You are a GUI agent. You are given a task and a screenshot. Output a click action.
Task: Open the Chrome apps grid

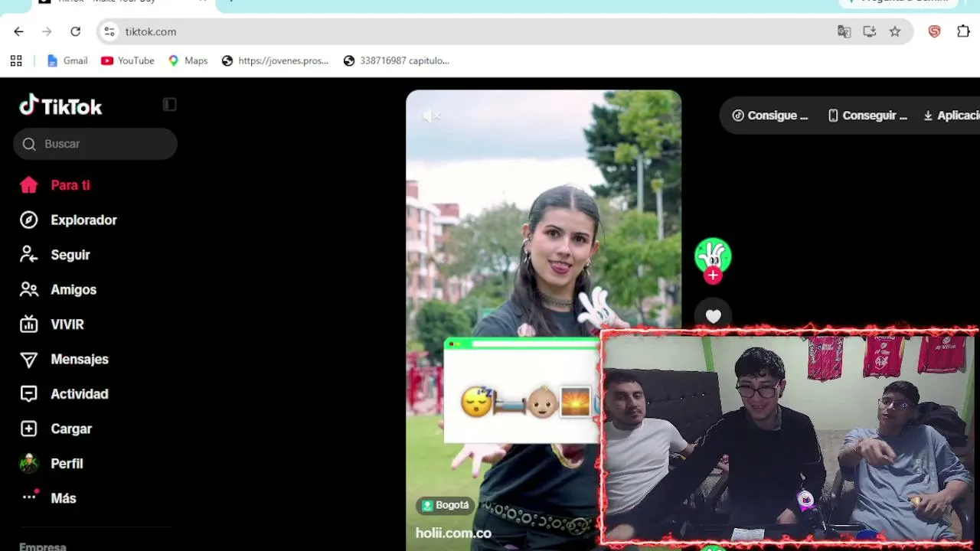[x=16, y=60]
